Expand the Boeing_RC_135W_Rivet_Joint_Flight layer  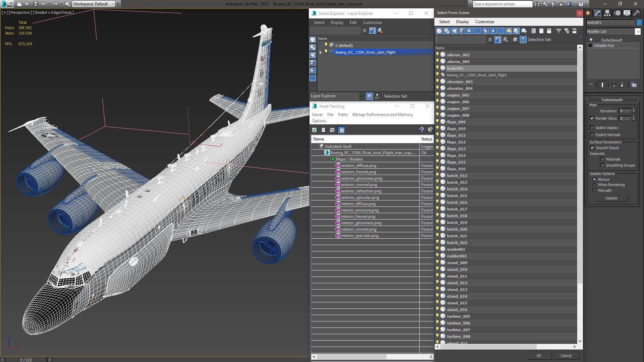(321, 52)
